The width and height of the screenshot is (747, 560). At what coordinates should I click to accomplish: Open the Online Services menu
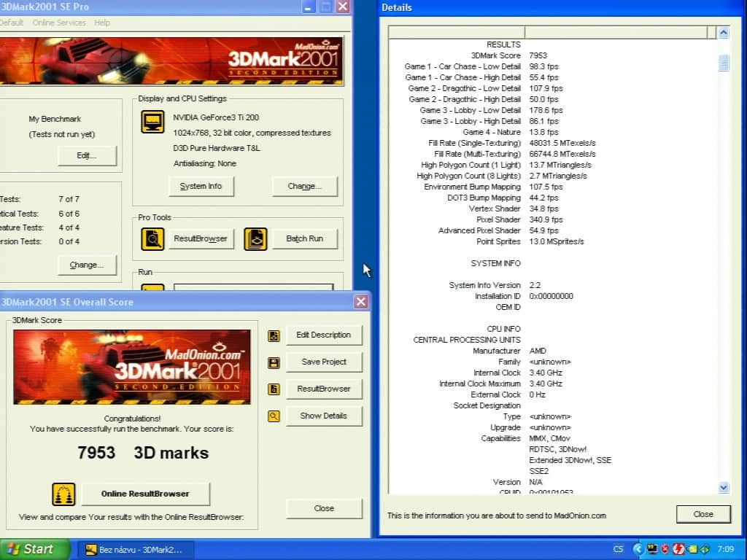point(59,23)
